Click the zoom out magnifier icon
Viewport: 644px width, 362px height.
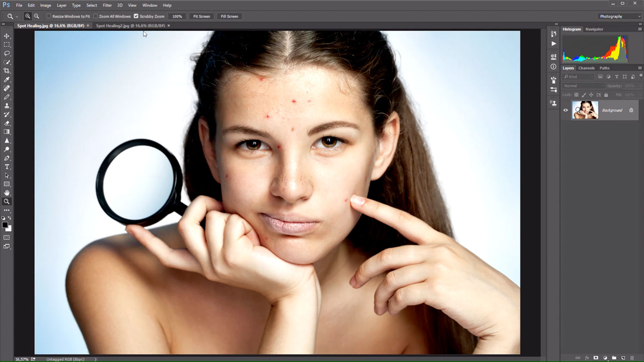36,16
